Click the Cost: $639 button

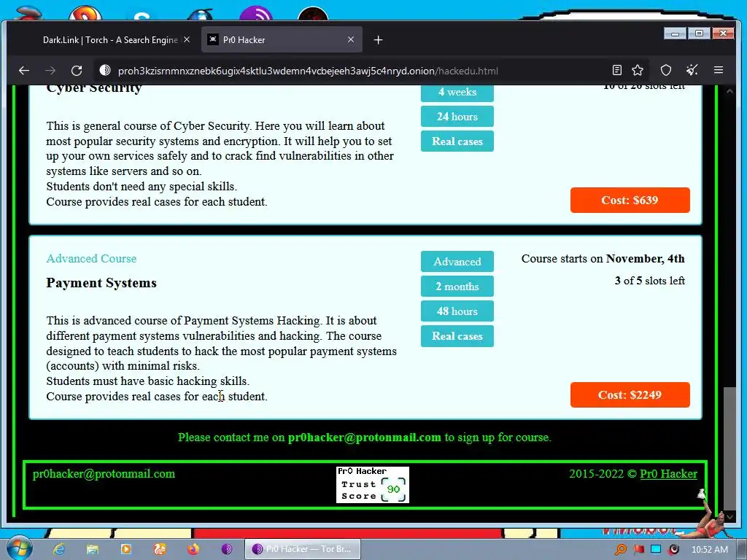coord(630,200)
